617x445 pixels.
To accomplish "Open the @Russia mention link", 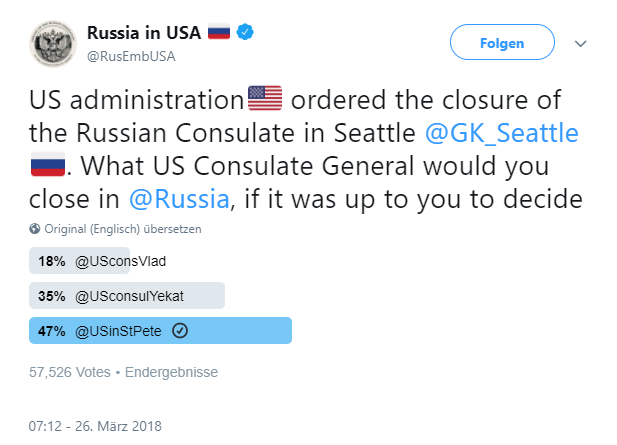I will click(x=179, y=197).
